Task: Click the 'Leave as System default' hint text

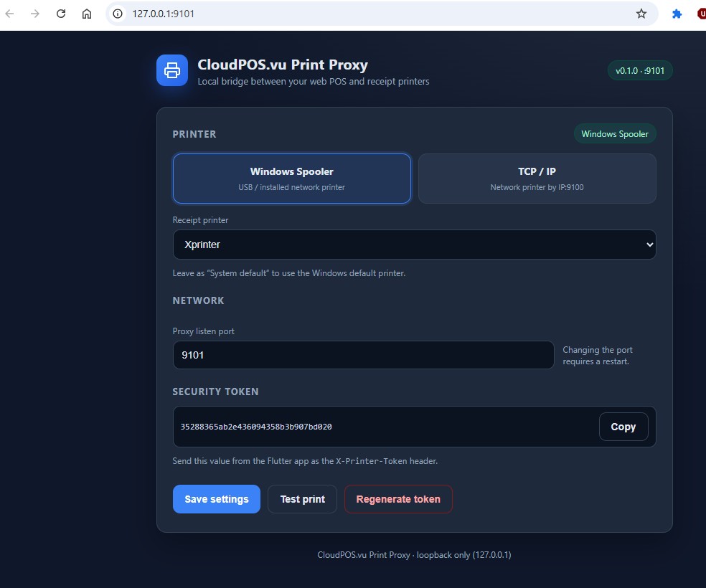Action: (x=289, y=273)
